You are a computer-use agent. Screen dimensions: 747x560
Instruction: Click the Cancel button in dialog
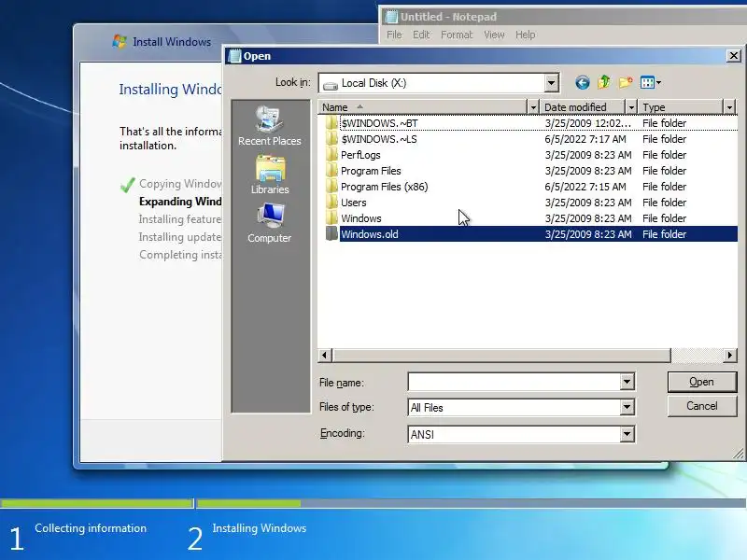pyautogui.click(x=702, y=406)
